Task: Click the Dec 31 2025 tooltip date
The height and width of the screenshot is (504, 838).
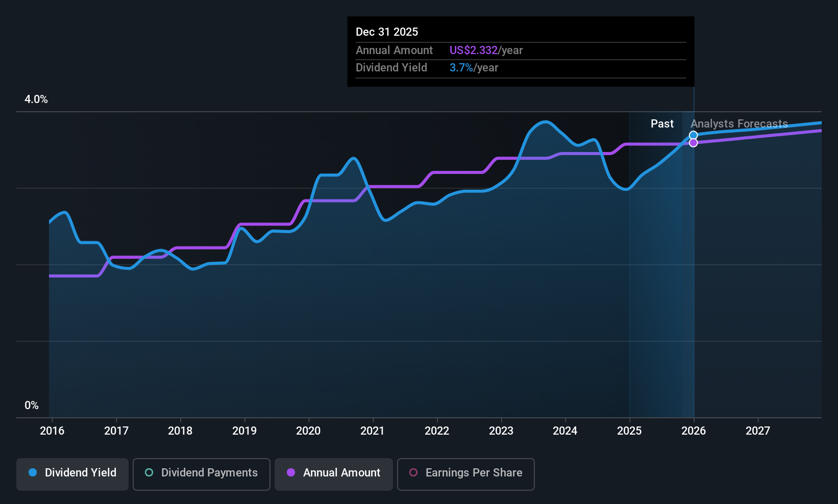Action: click(387, 32)
